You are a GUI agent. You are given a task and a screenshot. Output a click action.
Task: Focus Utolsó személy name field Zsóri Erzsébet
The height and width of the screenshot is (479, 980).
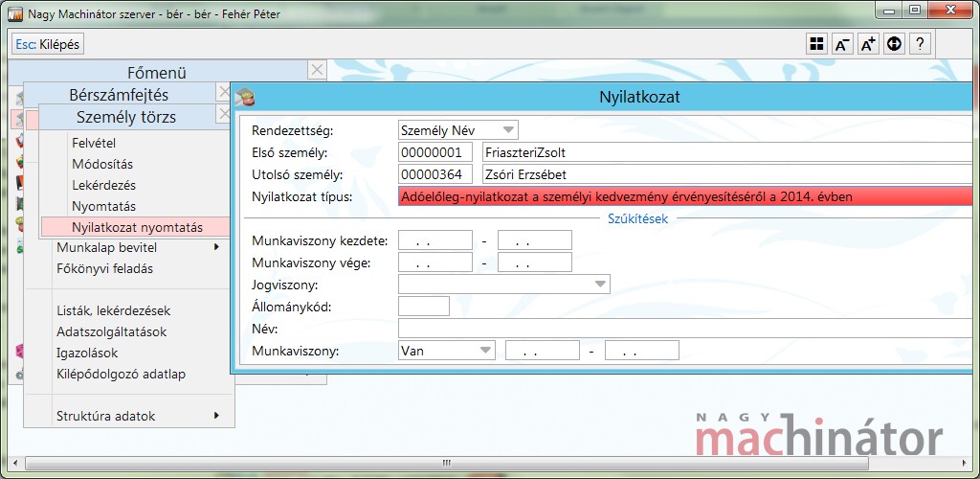click(728, 173)
